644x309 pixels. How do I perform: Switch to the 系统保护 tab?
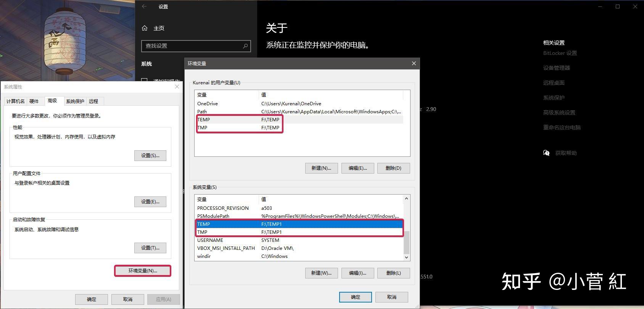point(75,101)
